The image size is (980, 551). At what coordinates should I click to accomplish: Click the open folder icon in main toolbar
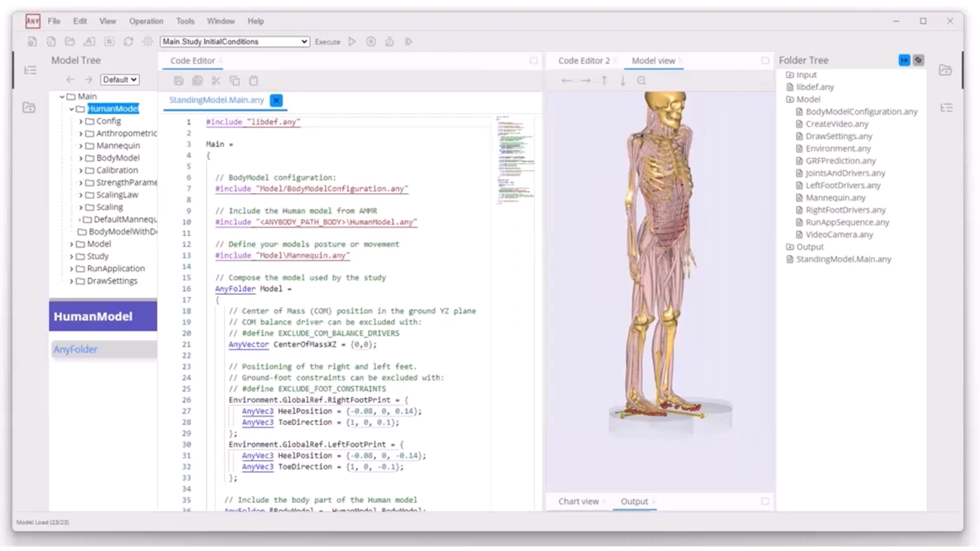click(70, 42)
